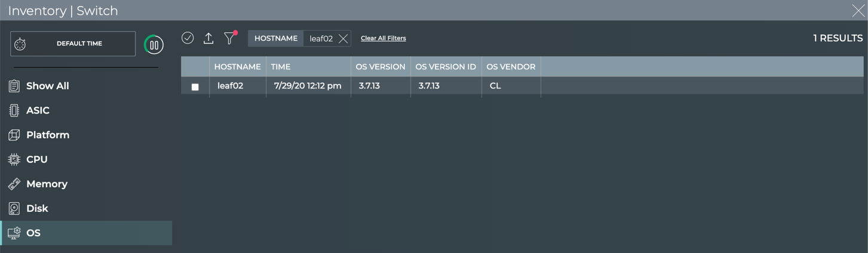
Task: Close the Inventory Switch panel
Action: pos(858,11)
